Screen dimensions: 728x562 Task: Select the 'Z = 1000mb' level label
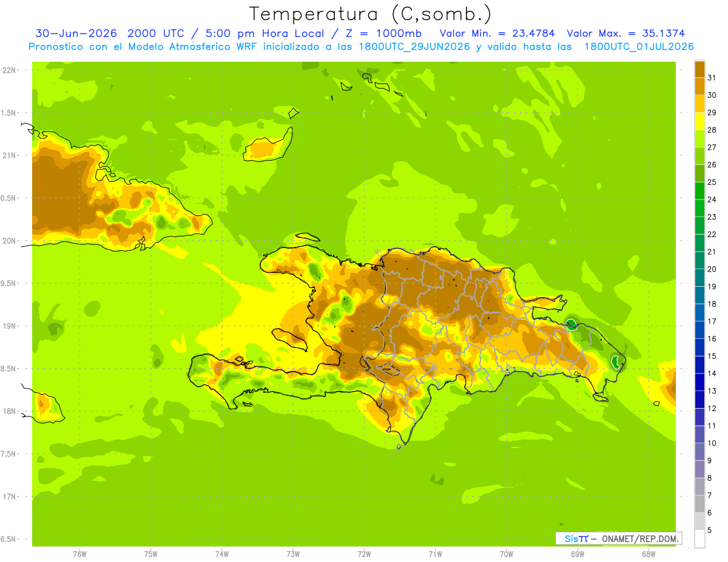click(x=382, y=33)
